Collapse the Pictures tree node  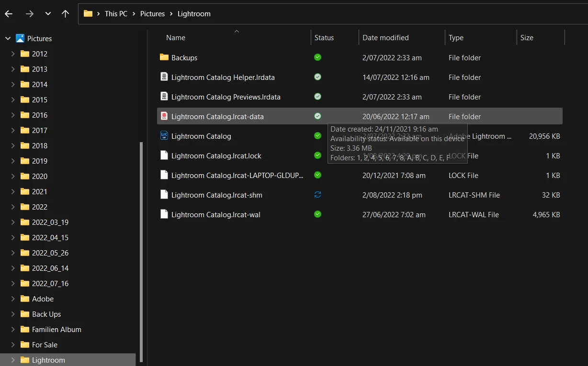click(x=8, y=38)
